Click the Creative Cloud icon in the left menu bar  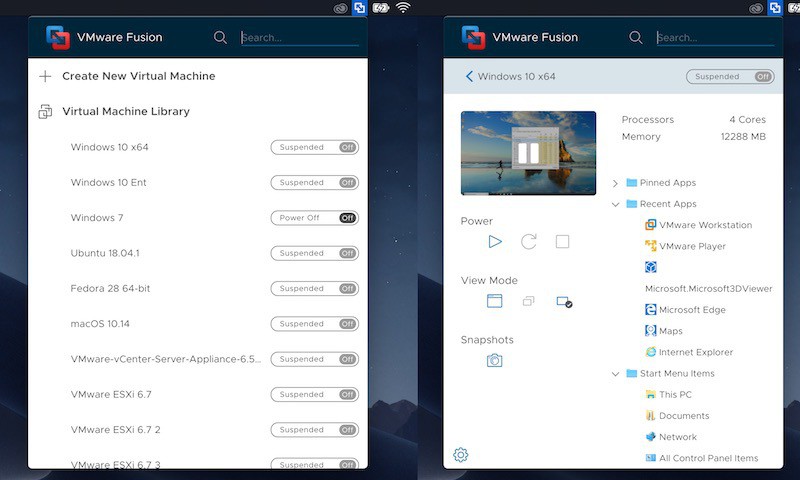click(340, 8)
